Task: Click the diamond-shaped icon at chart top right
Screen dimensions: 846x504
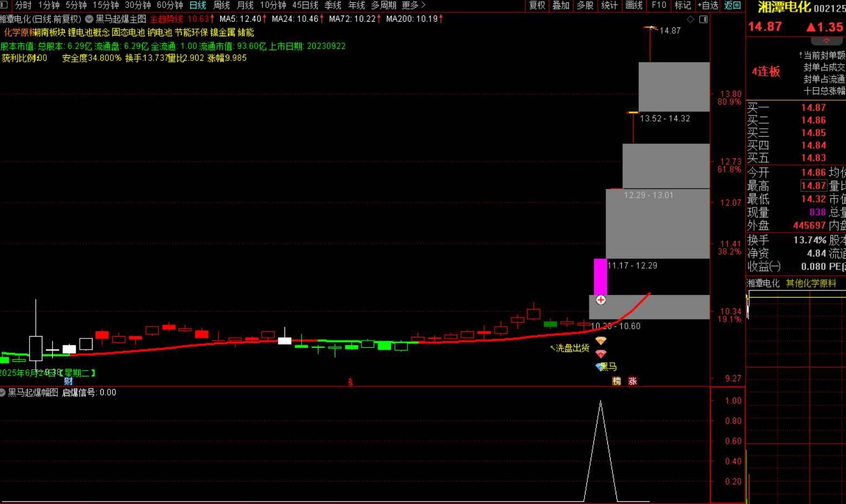Action: tap(690, 20)
